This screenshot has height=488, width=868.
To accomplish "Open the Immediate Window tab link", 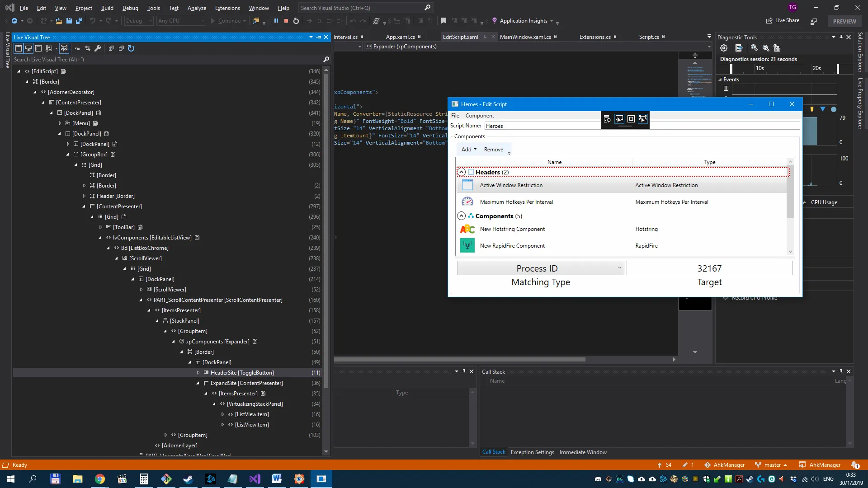I will click(583, 452).
